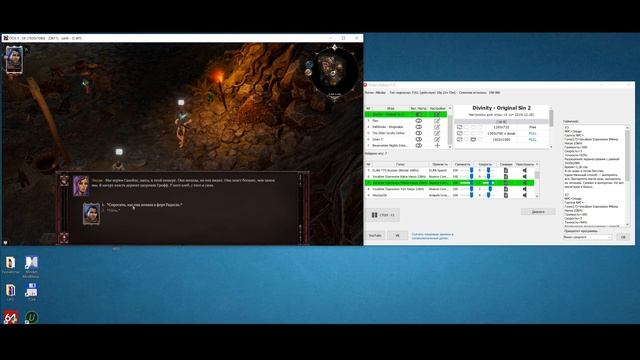This screenshot has height=360, width=640.
Task: Click the YouTube button
Action: point(375,236)
